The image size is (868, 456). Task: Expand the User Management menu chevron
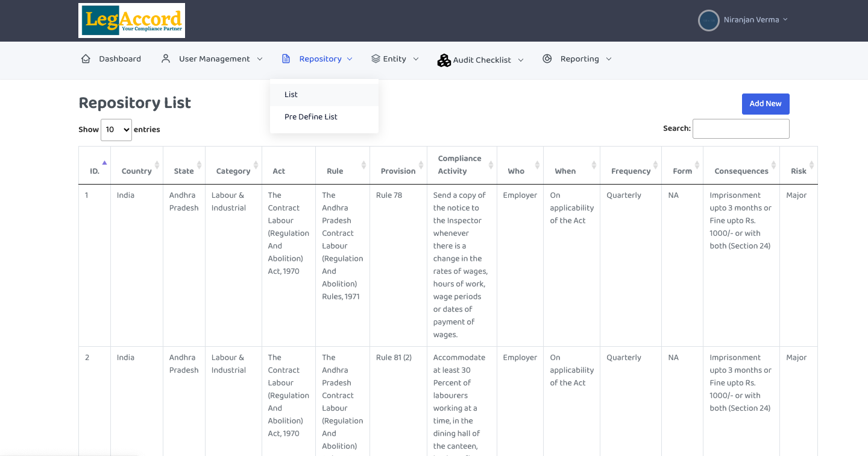(260, 59)
